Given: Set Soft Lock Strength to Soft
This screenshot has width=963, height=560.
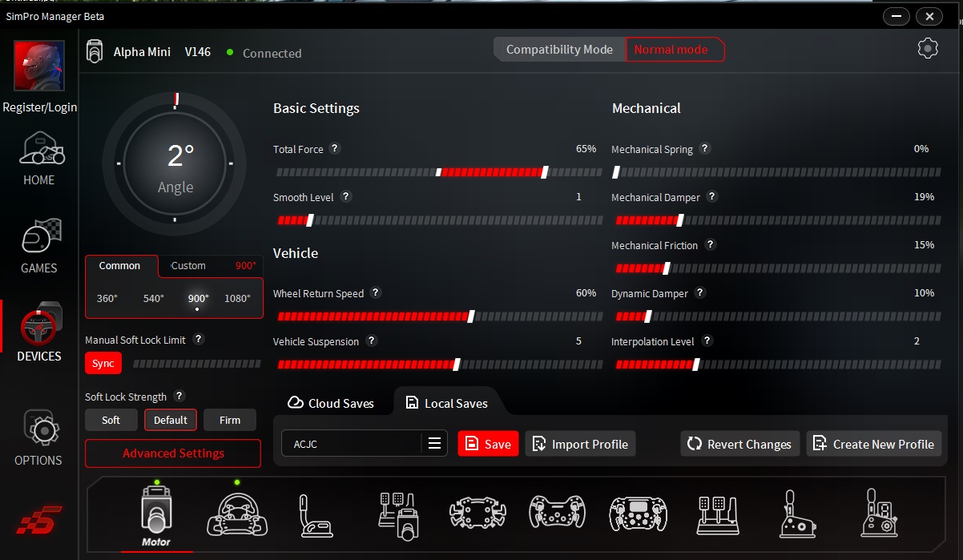Looking at the screenshot, I should pyautogui.click(x=111, y=420).
